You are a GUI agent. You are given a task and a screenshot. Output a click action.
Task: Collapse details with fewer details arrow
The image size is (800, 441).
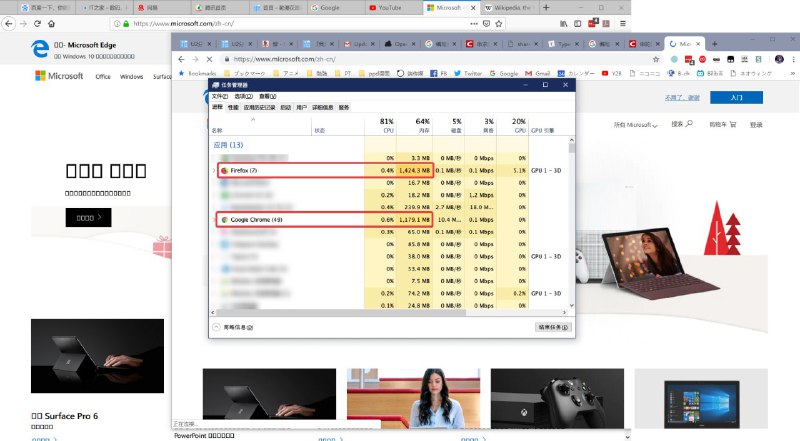coord(216,327)
